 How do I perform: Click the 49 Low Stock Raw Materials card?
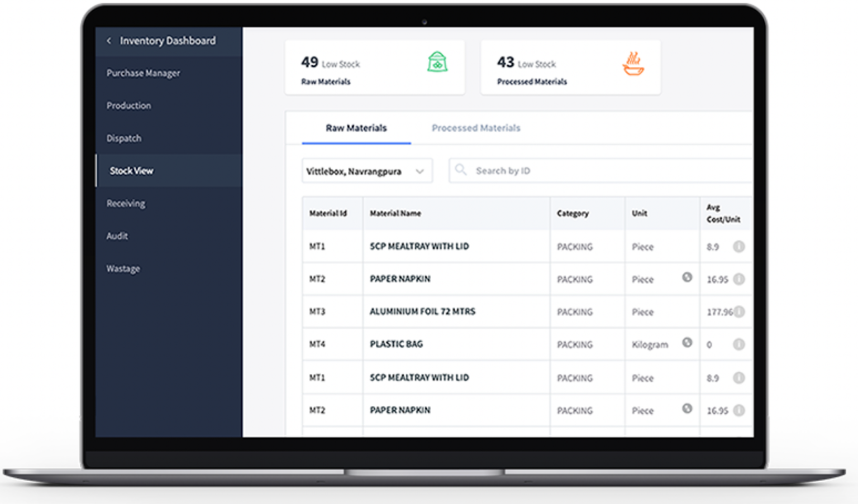tap(374, 68)
